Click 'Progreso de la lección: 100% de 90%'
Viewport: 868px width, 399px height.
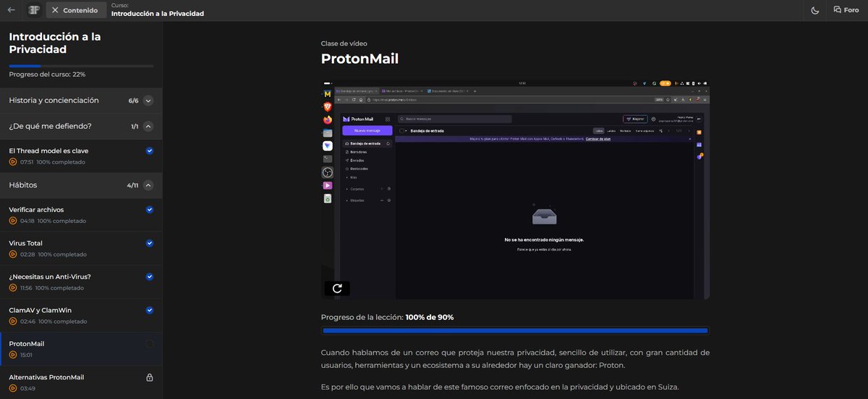coord(388,317)
